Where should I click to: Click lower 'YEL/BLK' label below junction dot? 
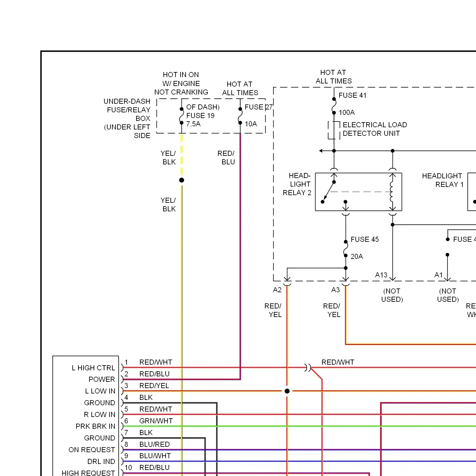point(168,204)
